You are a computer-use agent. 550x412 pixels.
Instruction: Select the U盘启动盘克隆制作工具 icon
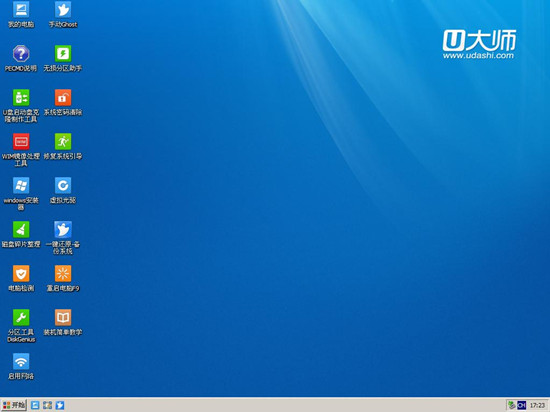click(x=21, y=97)
